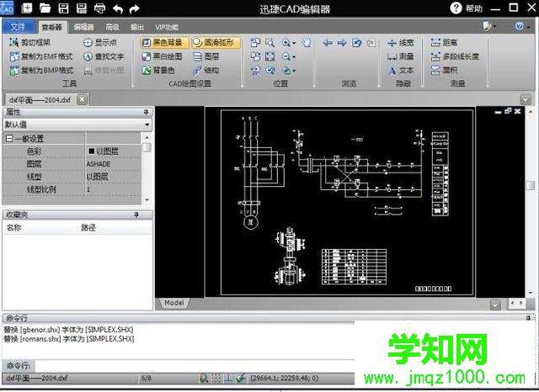Select the zoom window magnifier tool
539x392 pixels.
[269, 42]
